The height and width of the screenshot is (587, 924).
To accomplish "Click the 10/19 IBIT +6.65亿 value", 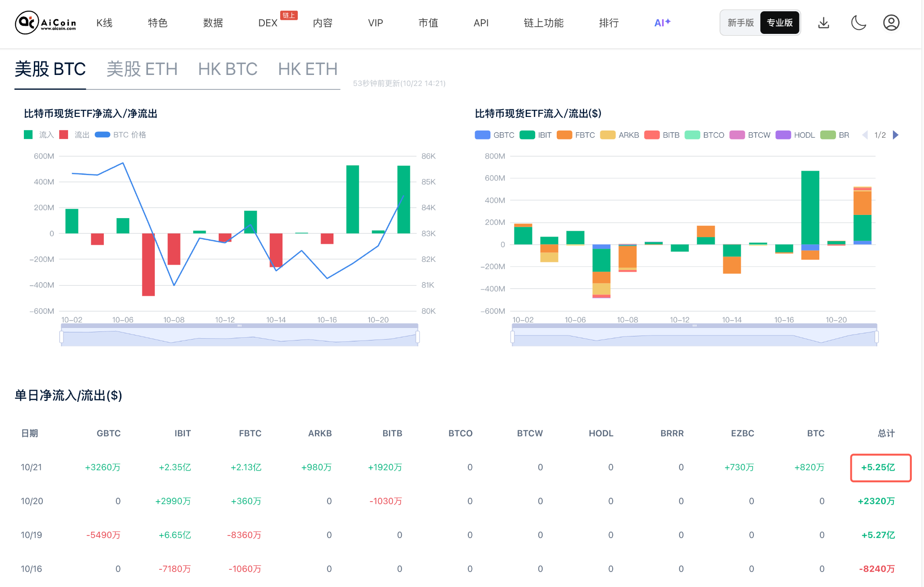I will (x=175, y=535).
